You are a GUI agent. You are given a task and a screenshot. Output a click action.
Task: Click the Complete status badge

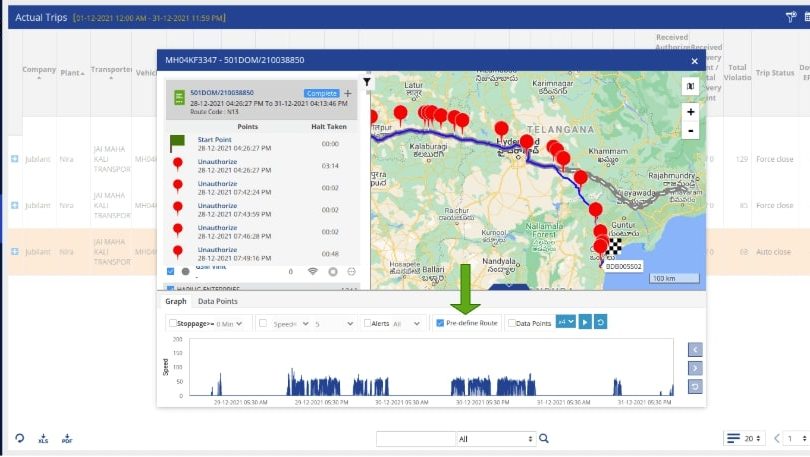[321, 93]
